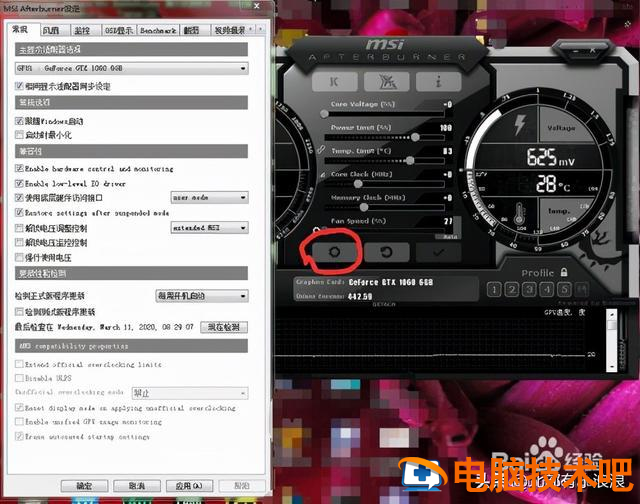Toggle check beta version updates checkbox
Viewport: 640px width, 504px height.
click(19, 312)
